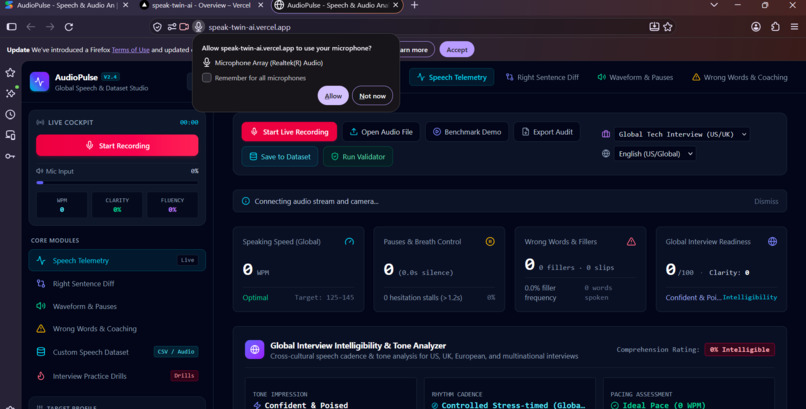
Task: Click the AudioPulse logo icon
Action: click(x=40, y=82)
